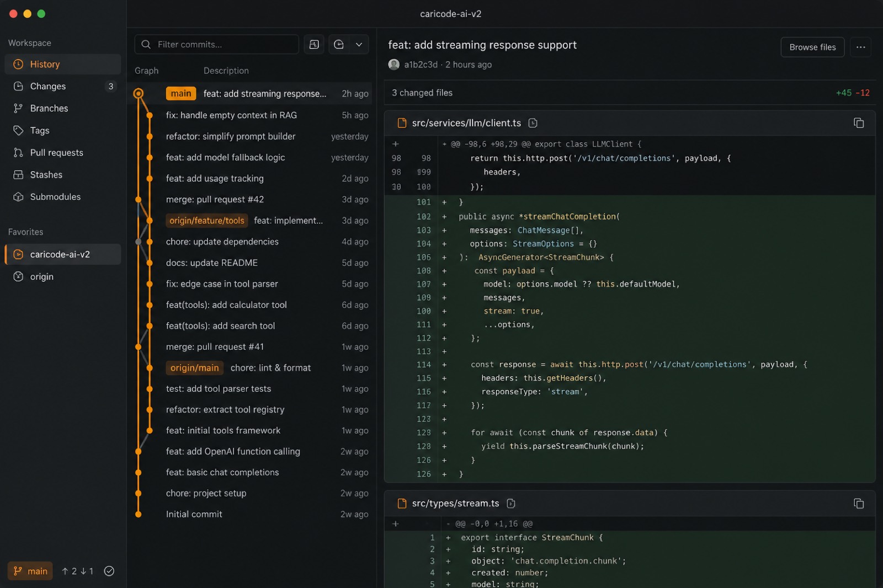The width and height of the screenshot is (883, 588).
Task: Select commit 'fix: handle empty context in RAG'
Action: (251, 115)
